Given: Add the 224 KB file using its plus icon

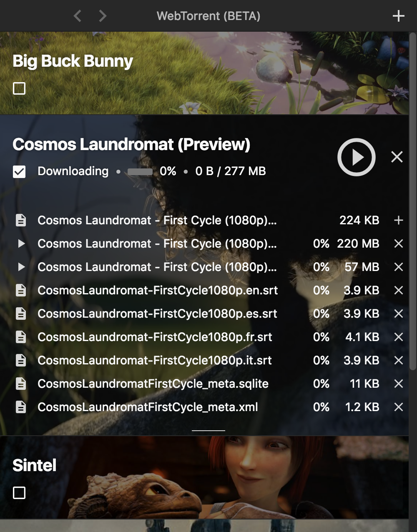Looking at the screenshot, I should click(398, 220).
